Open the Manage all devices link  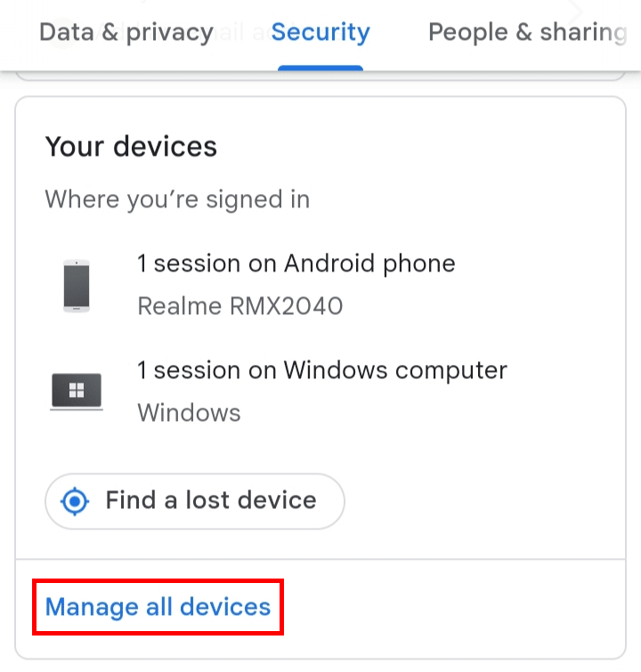coord(158,607)
